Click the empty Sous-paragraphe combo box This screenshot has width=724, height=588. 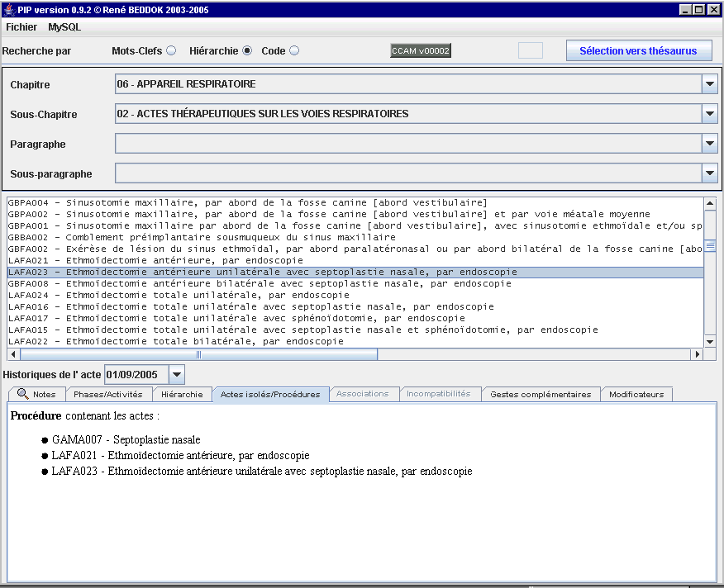point(408,173)
